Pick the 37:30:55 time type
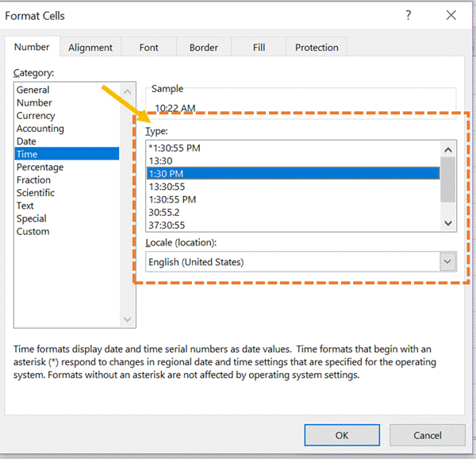The image size is (476, 459). coord(294,225)
